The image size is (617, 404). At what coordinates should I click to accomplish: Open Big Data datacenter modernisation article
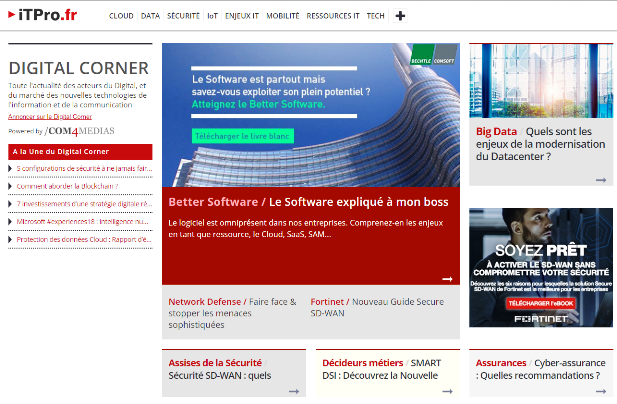coord(540,144)
